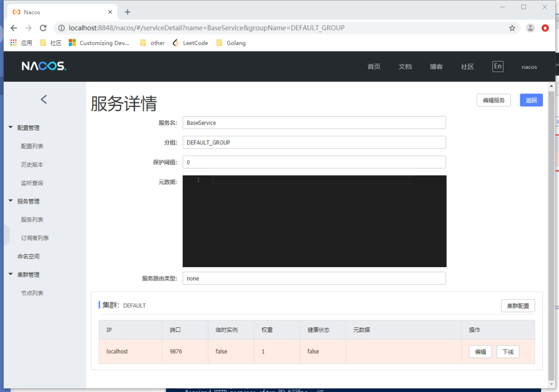Image resolution: width=559 pixels, height=392 pixels.
Task: Click the 集群配置 button
Action: point(518,306)
